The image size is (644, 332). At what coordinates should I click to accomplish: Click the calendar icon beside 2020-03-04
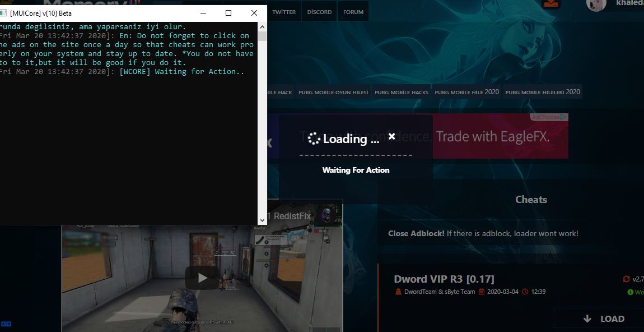tap(482, 292)
